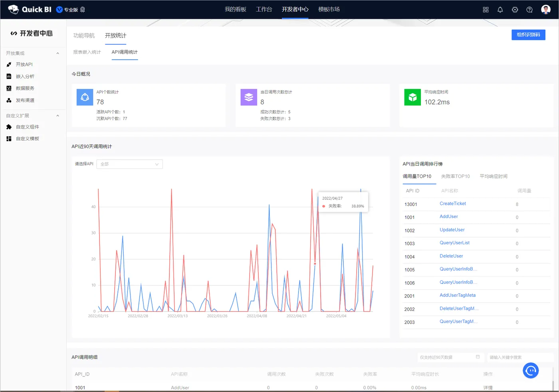Click the 请输入关键字搜索 search box

point(520,357)
